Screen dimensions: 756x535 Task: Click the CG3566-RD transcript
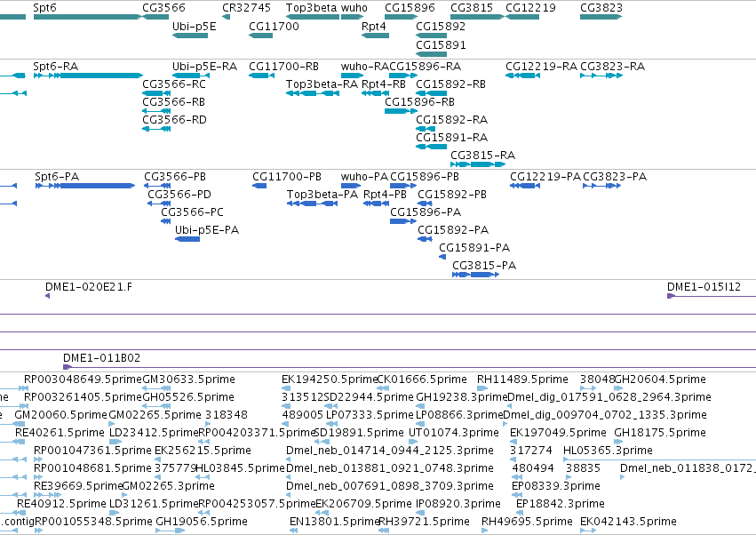(156, 129)
